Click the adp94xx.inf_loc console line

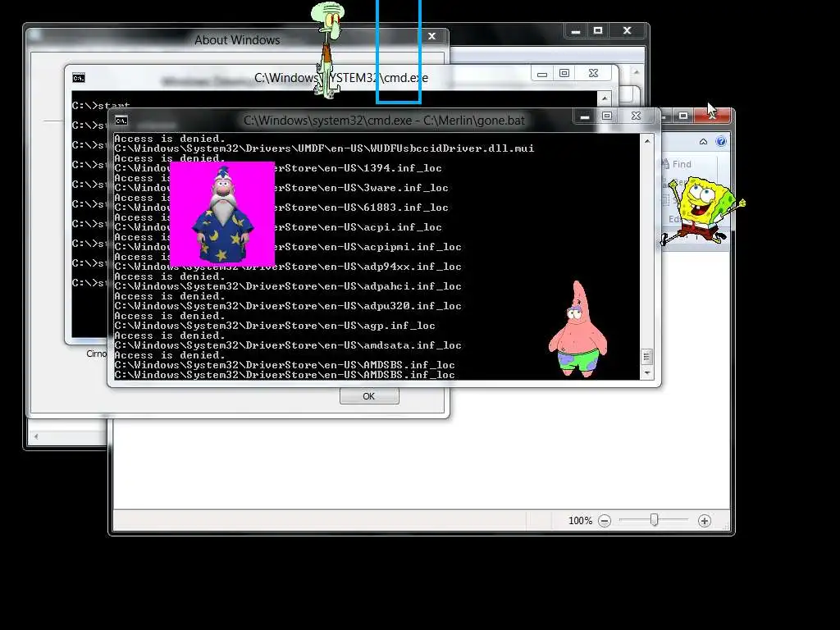(288, 267)
